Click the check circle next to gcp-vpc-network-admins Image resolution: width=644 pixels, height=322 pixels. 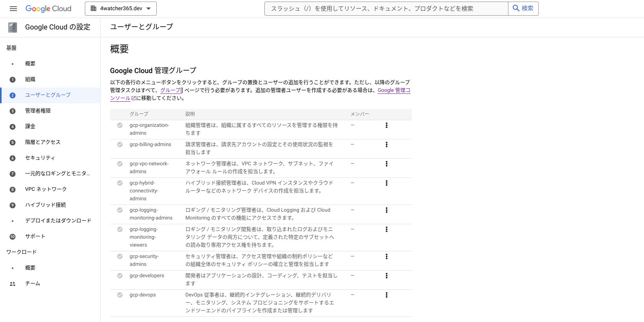(x=120, y=164)
